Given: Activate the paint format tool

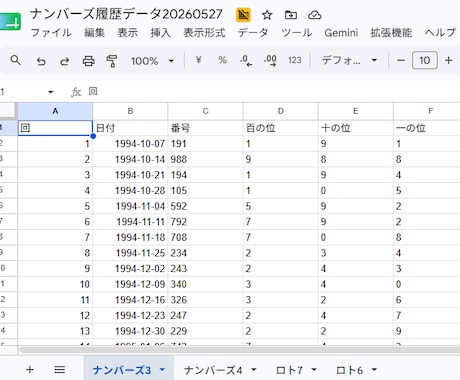Looking at the screenshot, I should tap(112, 61).
